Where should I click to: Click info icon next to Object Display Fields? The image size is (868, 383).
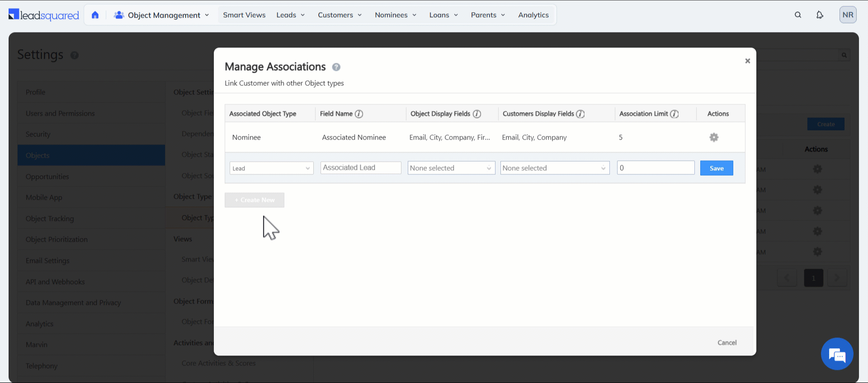click(x=477, y=114)
